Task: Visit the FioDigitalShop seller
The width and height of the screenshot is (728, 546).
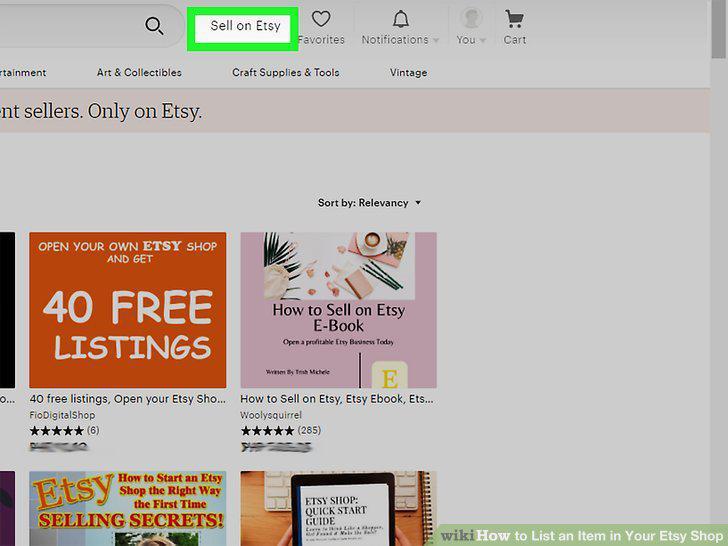Action: tap(62, 415)
